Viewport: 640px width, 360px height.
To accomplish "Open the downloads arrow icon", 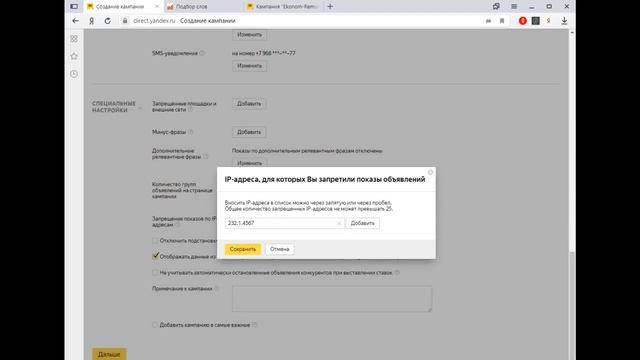I will 564,21.
